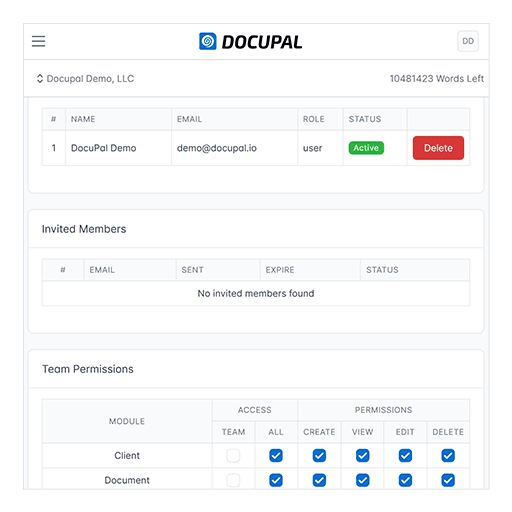Click the 10481423 Words Left counter

coord(437,79)
